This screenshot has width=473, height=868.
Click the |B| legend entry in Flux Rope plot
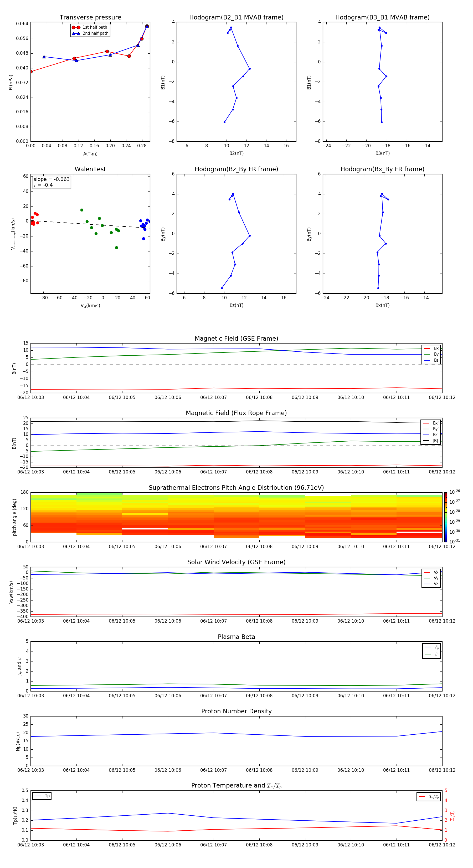click(431, 441)
